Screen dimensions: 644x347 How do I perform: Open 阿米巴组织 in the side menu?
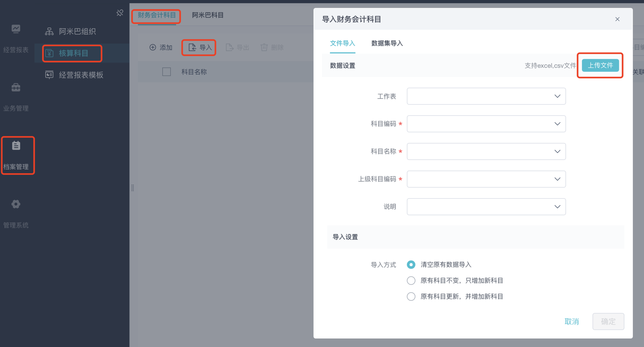(77, 31)
